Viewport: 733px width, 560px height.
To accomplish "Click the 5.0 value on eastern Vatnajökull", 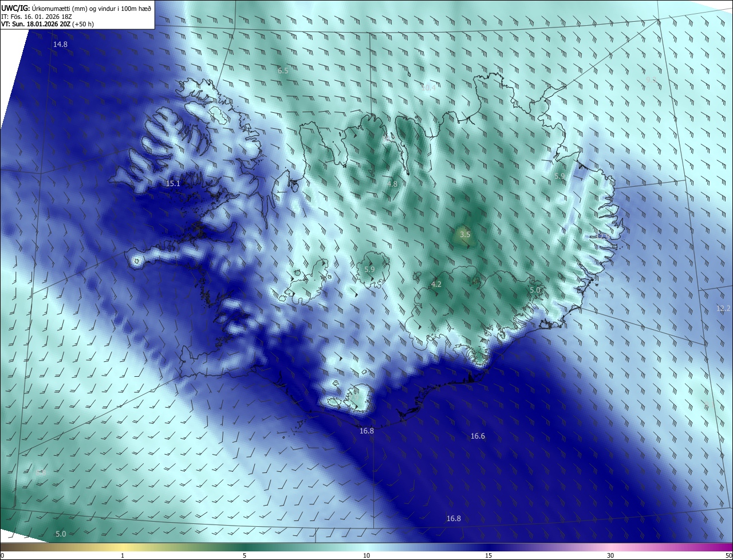I will [535, 291].
